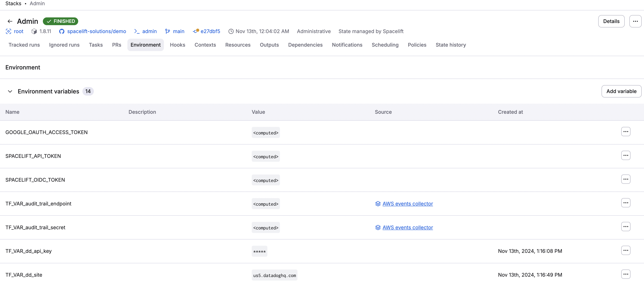Open the options menu for TF_VAR_dd_api_key
This screenshot has width=644, height=284.
pyautogui.click(x=626, y=250)
